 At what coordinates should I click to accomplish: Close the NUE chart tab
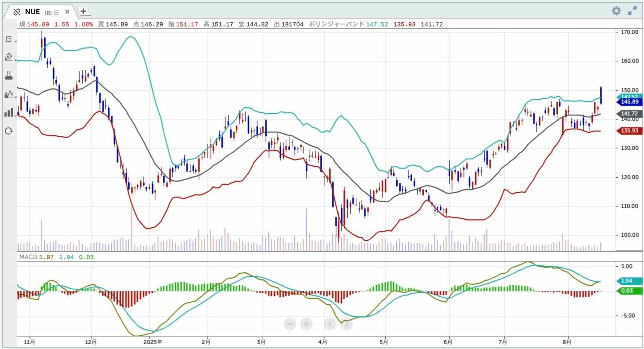coord(67,12)
